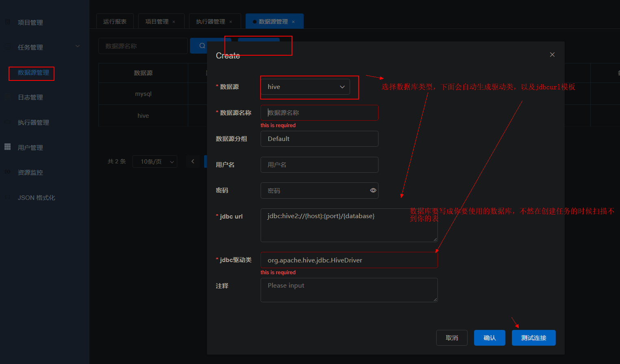Focus the 数据源名称 input field
Screen dimensions: 620x364
(319, 113)
